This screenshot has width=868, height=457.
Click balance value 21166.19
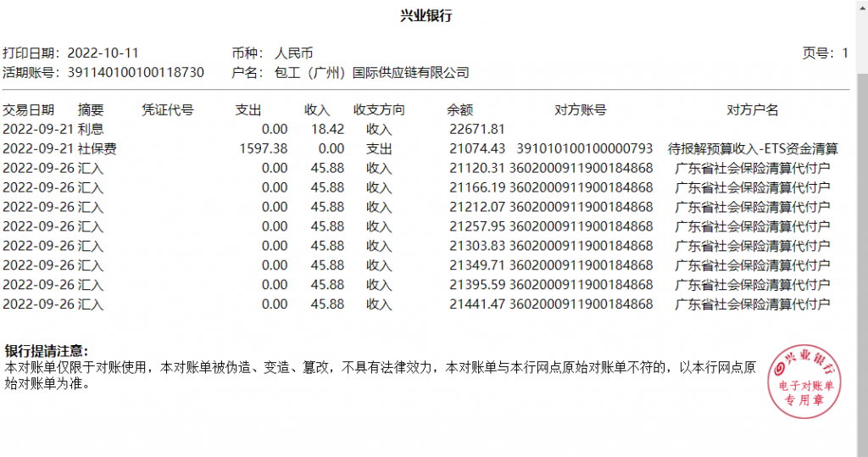[x=477, y=187]
